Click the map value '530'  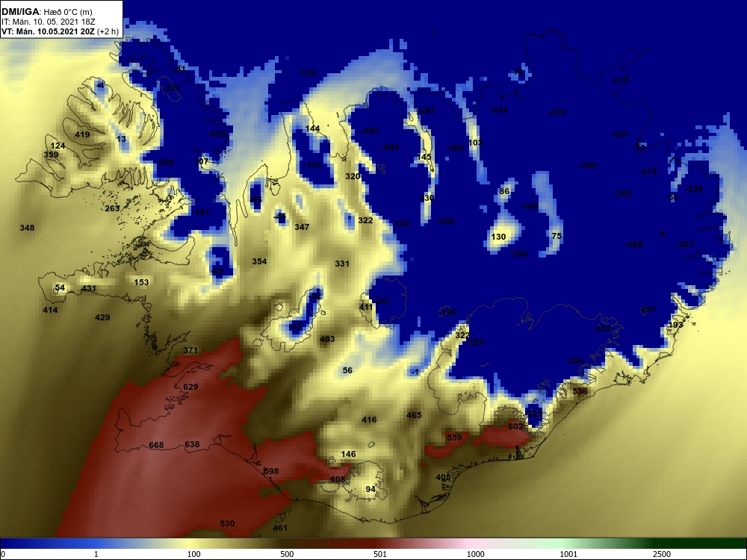click(x=227, y=523)
